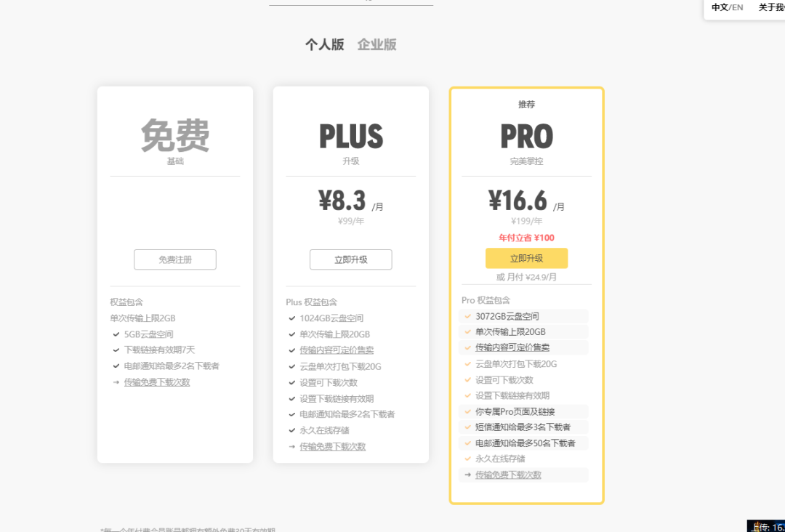Open 传输内容可定价售卖 link in PRO card
Image resolution: width=785 pixels, height=532 pixels.
click(512, 347)
